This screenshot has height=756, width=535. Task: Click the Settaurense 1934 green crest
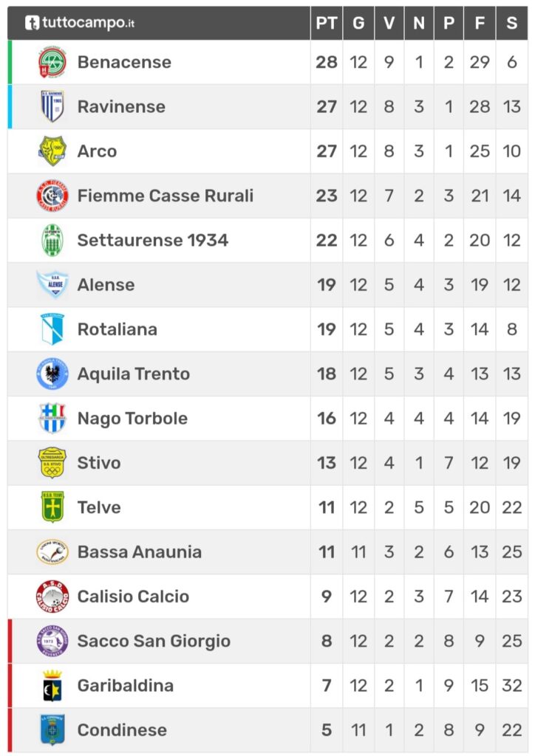click(52, 240)
